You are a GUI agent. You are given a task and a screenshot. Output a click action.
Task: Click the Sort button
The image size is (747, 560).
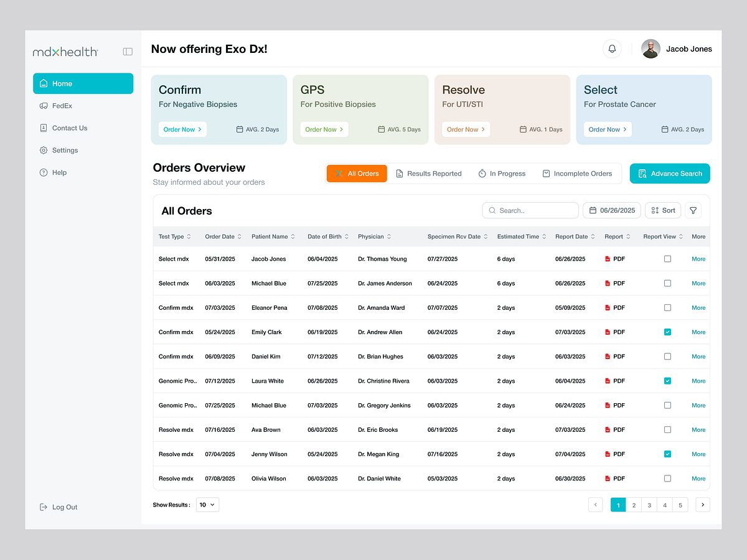(663, 210)
